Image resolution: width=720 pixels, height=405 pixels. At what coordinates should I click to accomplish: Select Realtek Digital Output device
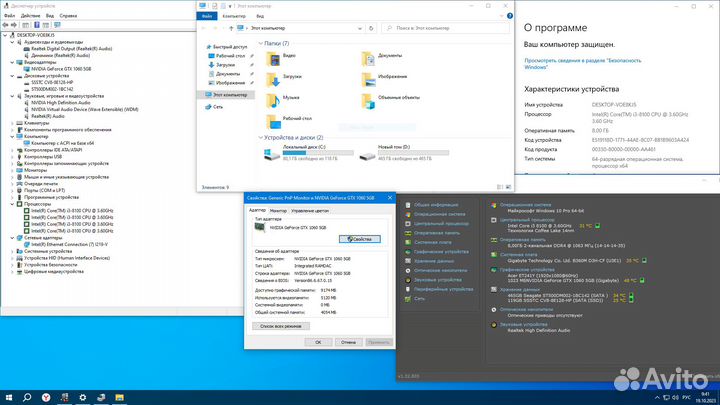click(x=71, y=49)
